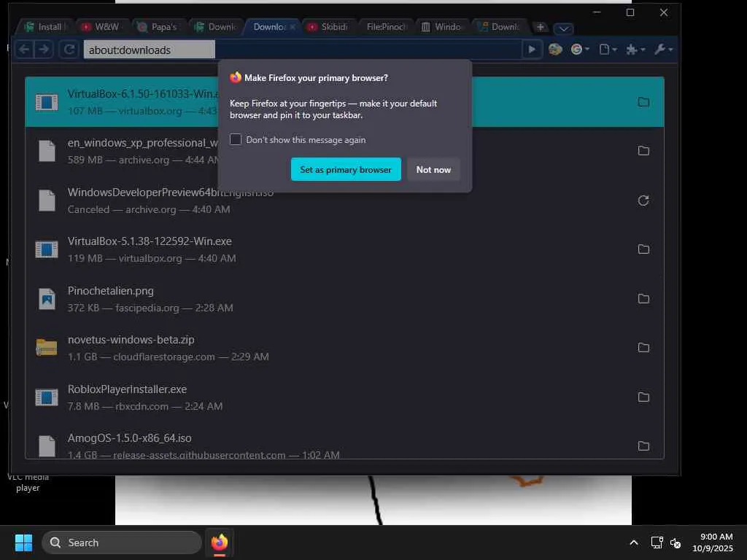Select novetus-windows-beta.zip file name

[131, 340]
